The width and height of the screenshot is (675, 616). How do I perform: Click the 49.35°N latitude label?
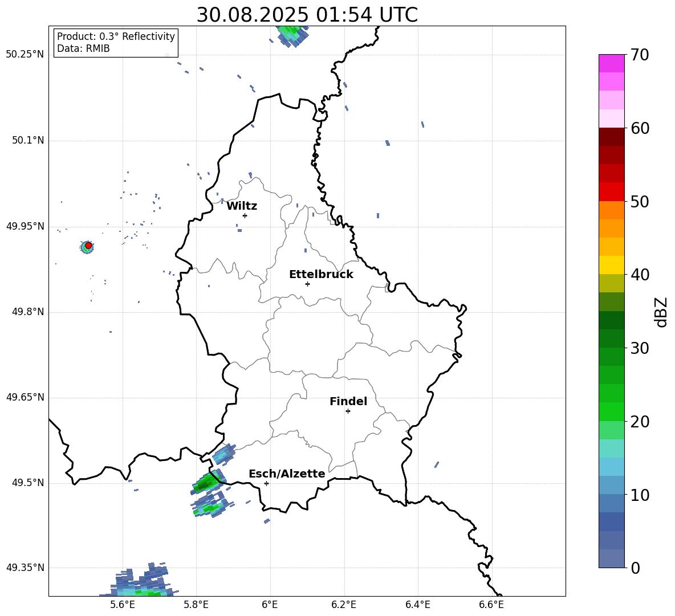tap(25, 568)
